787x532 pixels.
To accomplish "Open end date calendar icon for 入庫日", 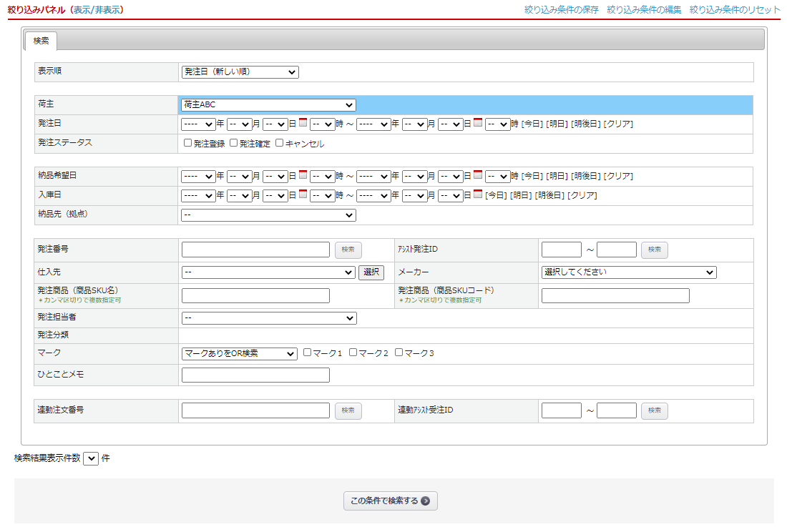I will coord(478,194).
